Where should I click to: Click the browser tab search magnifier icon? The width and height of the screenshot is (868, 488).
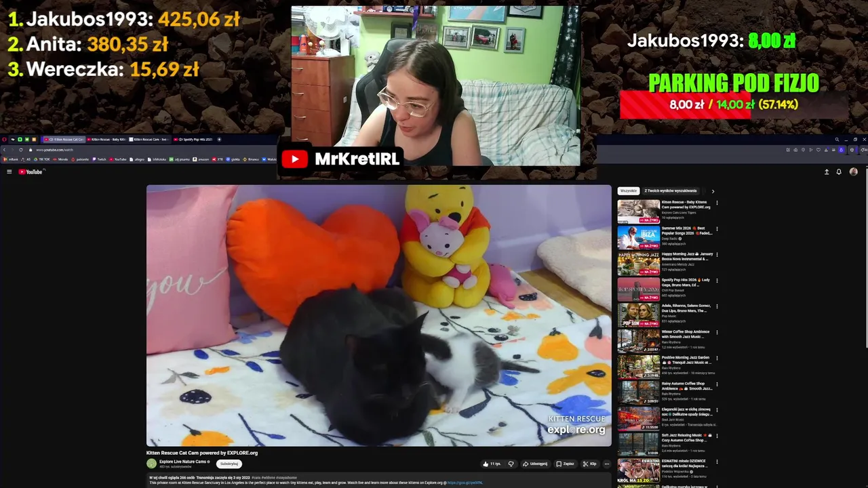click(x=837, y=139)
